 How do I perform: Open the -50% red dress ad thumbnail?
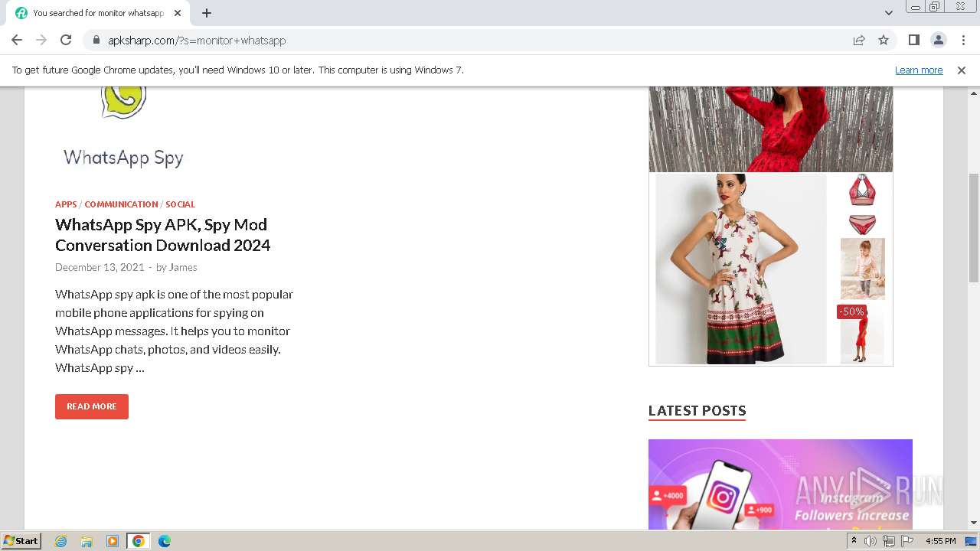point(862,334)
